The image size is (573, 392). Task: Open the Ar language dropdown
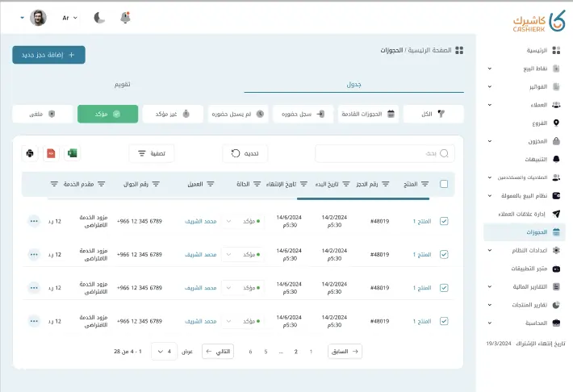[69, 18]
